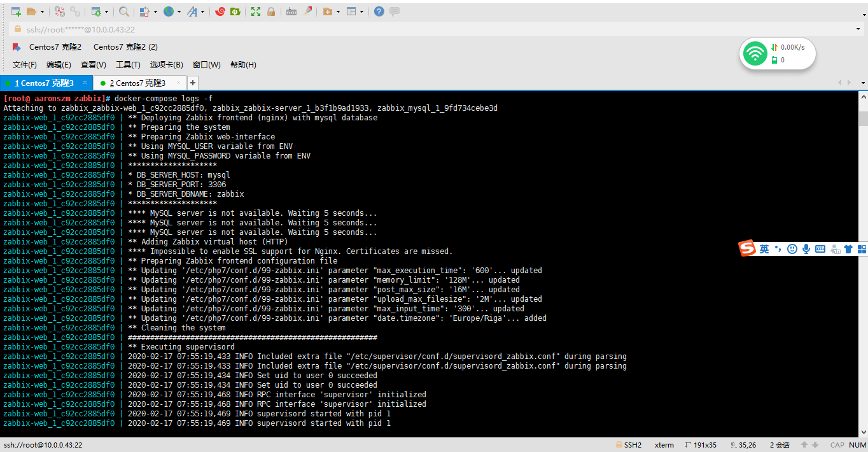Image resolution: width=868 pixels, height=452 pixels.
Task: Open Sogou soft keyboard icon
Action: coord(820,249)
